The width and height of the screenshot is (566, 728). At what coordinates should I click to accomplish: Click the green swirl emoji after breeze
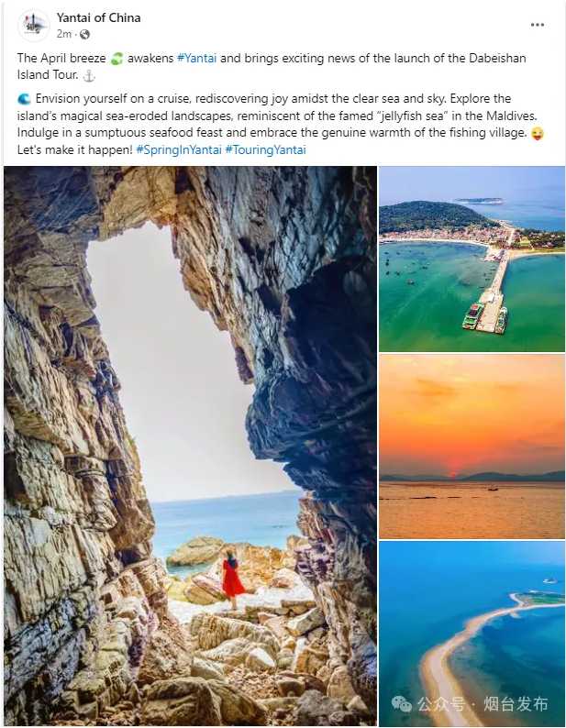pyautogui.click(x=117, y=59)
